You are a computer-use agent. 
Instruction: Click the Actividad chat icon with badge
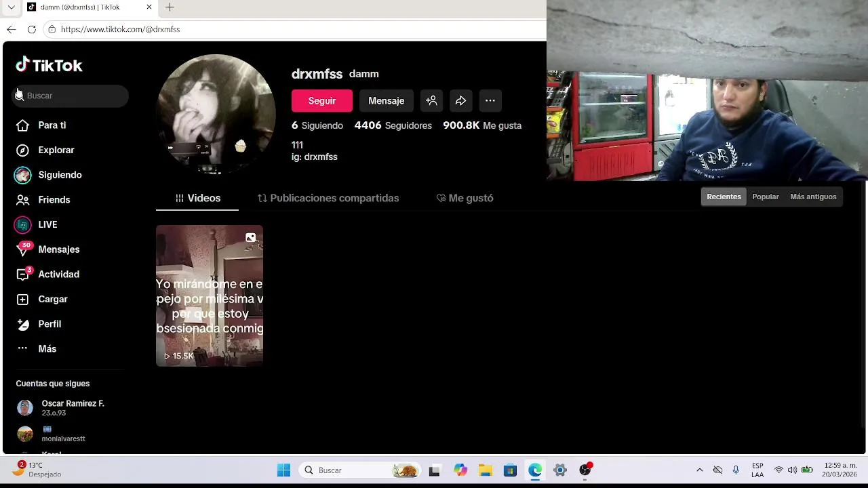point(23,274)
